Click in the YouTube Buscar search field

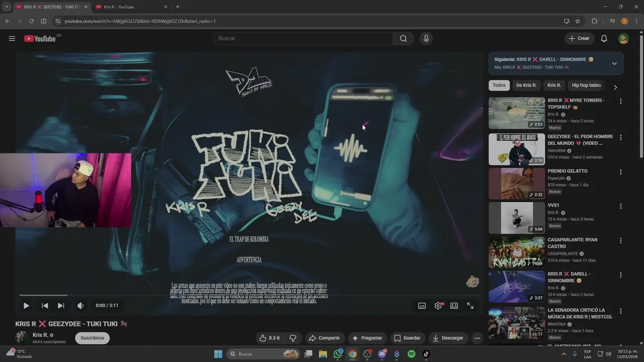click(x=303, y=39)
